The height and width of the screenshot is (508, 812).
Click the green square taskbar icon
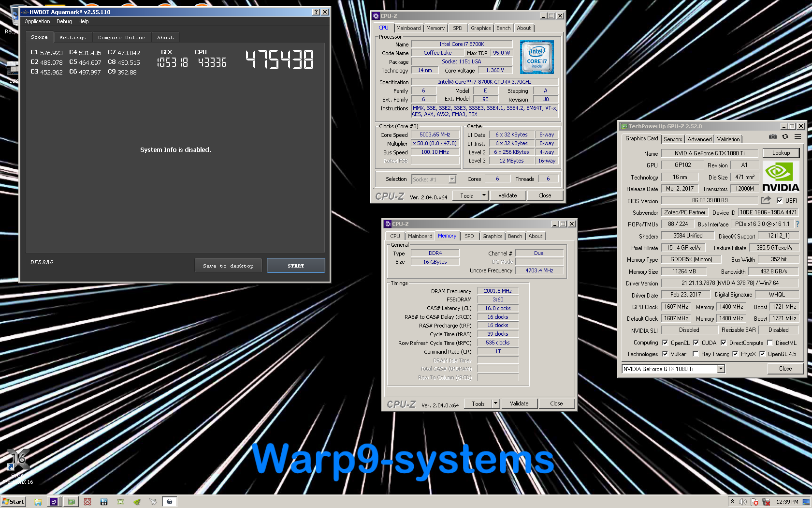[x=120, y=502]
